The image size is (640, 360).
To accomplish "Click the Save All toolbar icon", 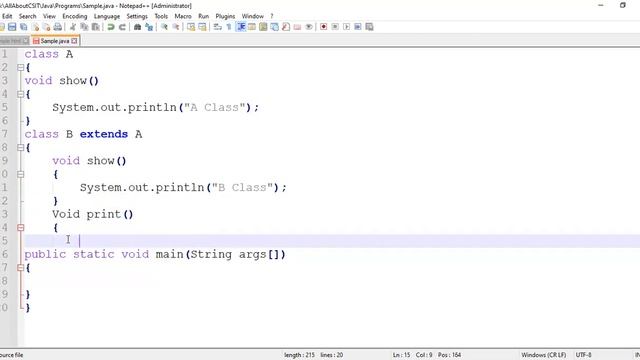I will pos(24,27).
